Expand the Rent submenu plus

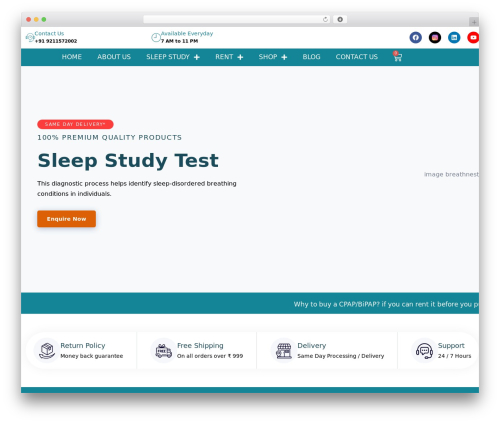240,57
